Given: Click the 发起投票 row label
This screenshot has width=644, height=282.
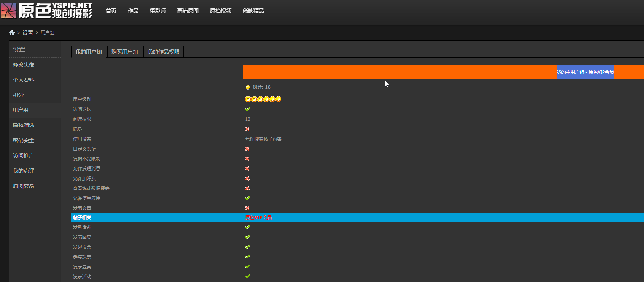Looking at the screenshot, I should click(82, 247).
